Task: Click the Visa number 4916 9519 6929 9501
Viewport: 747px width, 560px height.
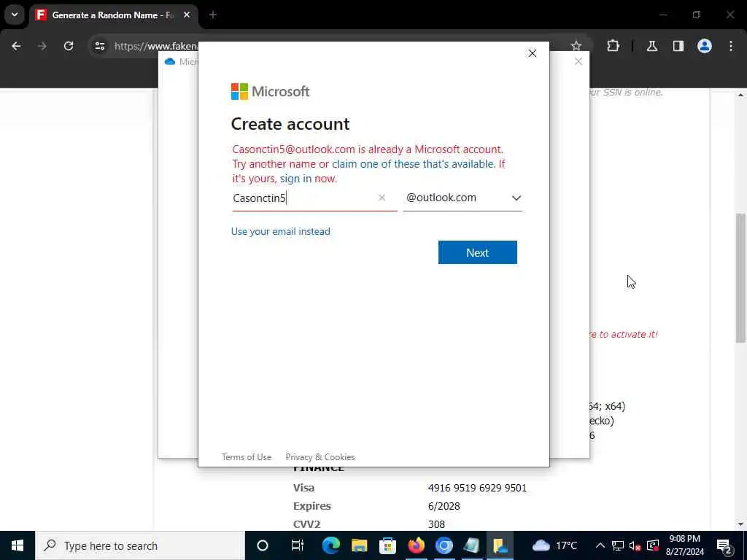Action: pos(477,488)
